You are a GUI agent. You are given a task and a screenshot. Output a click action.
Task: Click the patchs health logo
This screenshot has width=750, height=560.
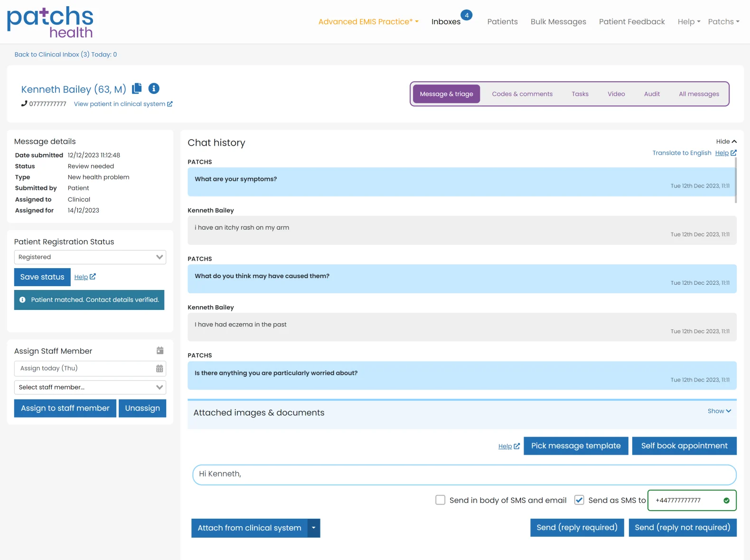[x=50, y=22]
